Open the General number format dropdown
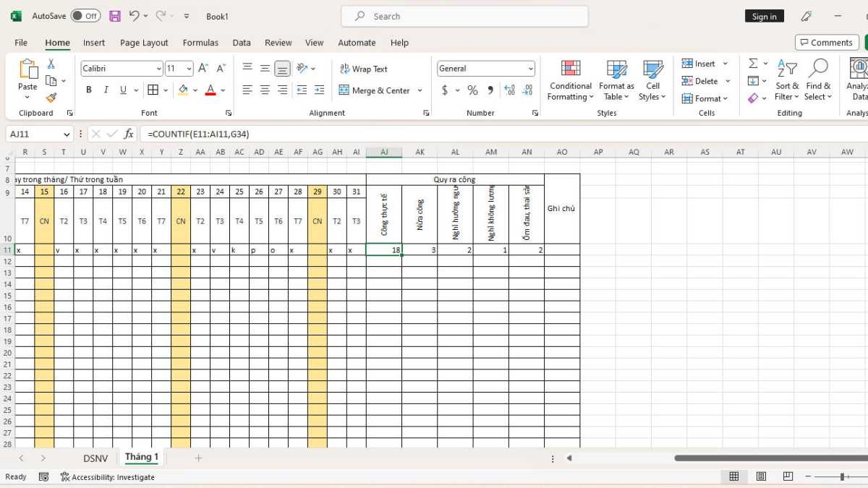Image resolution: width=868 pixels, height=488 pixels. click(531, 69)
